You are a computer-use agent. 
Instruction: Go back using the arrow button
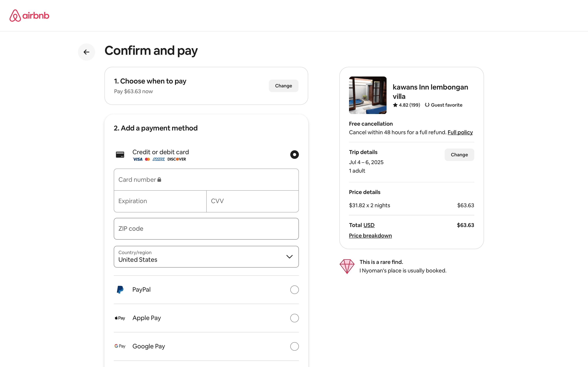(x=87, y=52)
